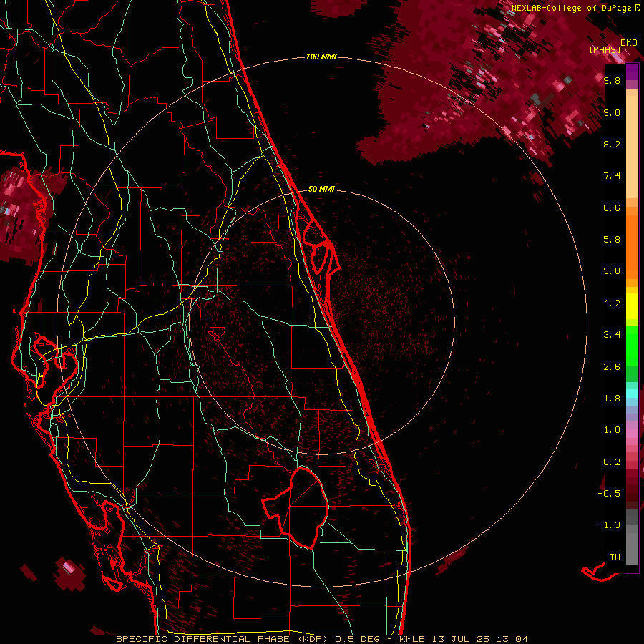644x644 pixels.
Task: Click the 4.2 scale value
Action: (x=612, y=303)
